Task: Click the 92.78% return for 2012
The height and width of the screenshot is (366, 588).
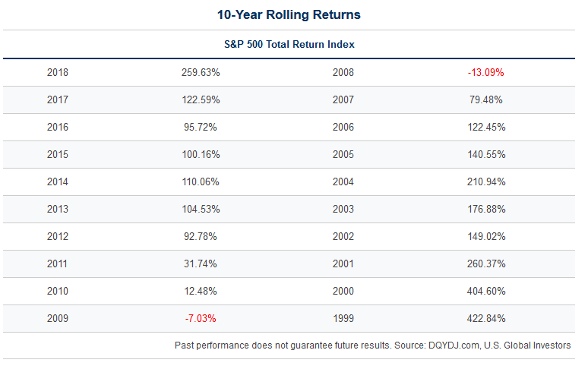Action: [x=201, y=237]
